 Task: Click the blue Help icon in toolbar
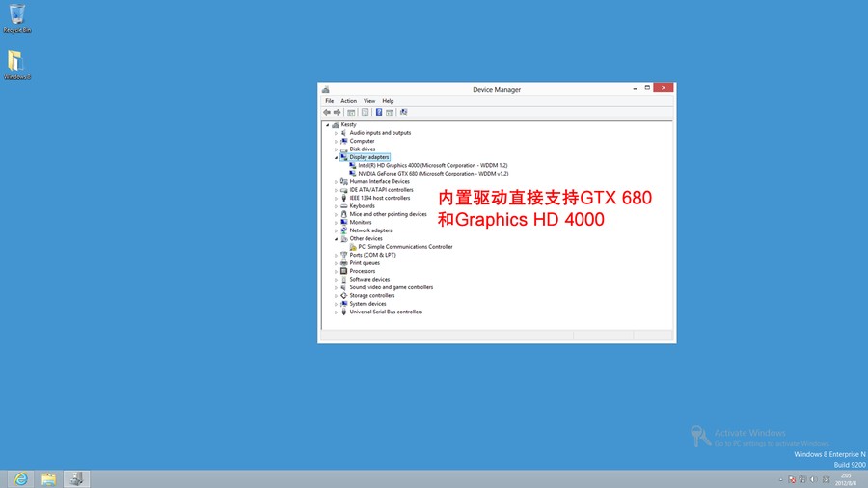pos(379,112)
